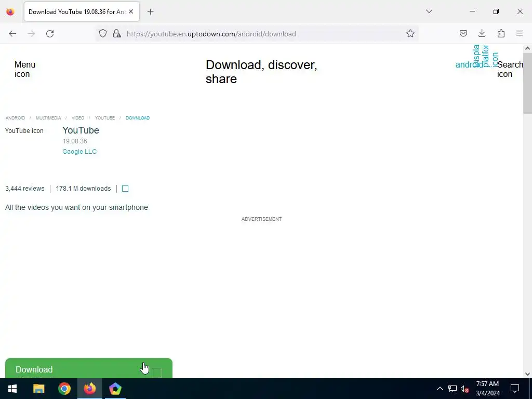Minimize the Firefox window
The image size is (532, 399).
pyautogui.click(x=472, y=11)
